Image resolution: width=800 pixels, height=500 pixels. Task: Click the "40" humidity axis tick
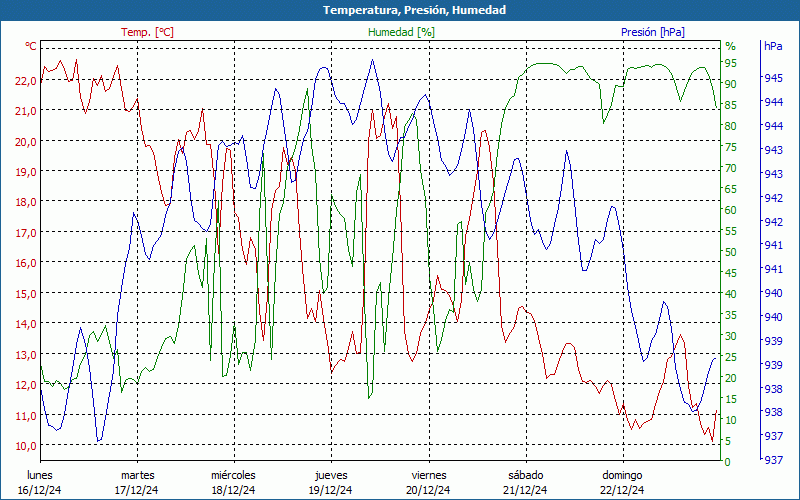pyautogui.click(x=731, y=294)
